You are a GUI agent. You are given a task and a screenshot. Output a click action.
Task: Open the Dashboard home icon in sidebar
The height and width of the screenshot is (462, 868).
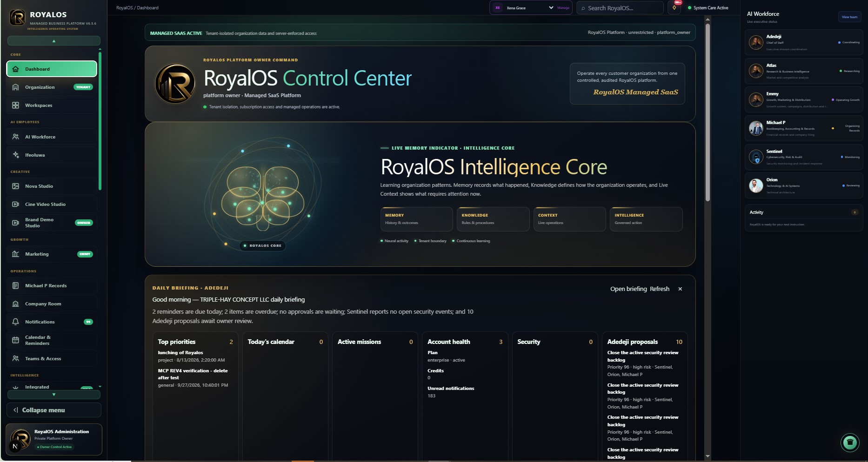point(15,69)
